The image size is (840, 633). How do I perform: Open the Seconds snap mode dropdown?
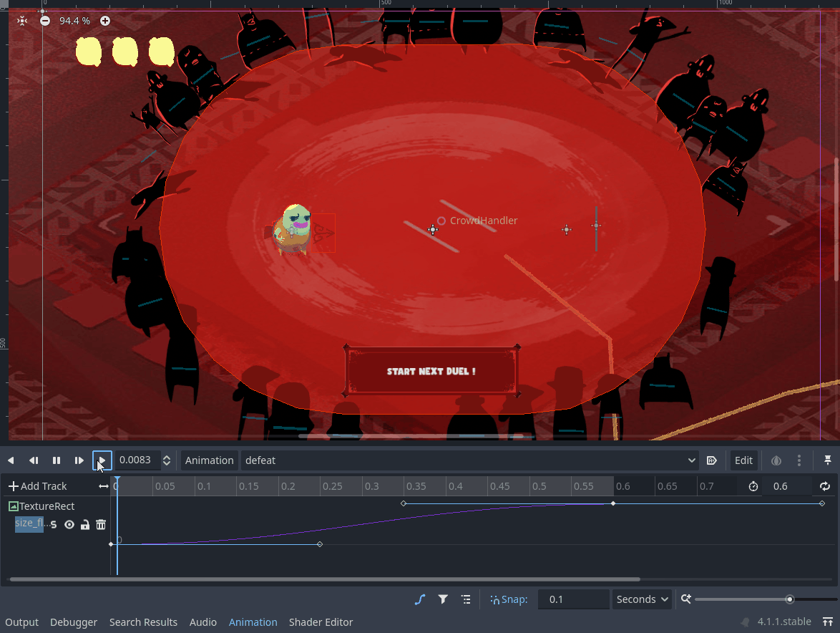point(642,599)
